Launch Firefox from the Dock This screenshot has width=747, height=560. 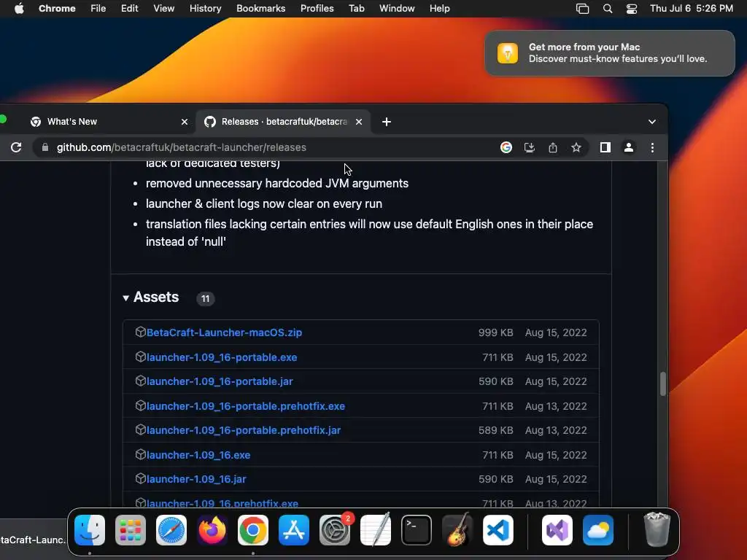pos(212,530)
